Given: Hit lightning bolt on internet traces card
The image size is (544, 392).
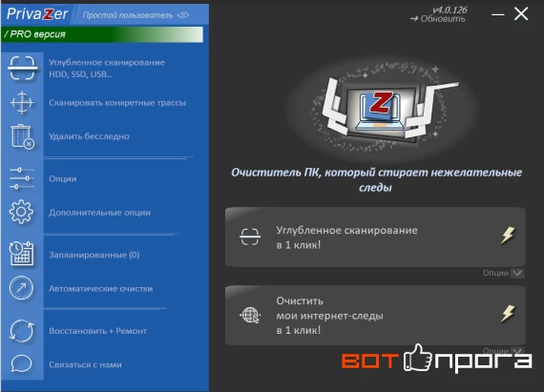Looking at the screenshot, I should [508, 314].
